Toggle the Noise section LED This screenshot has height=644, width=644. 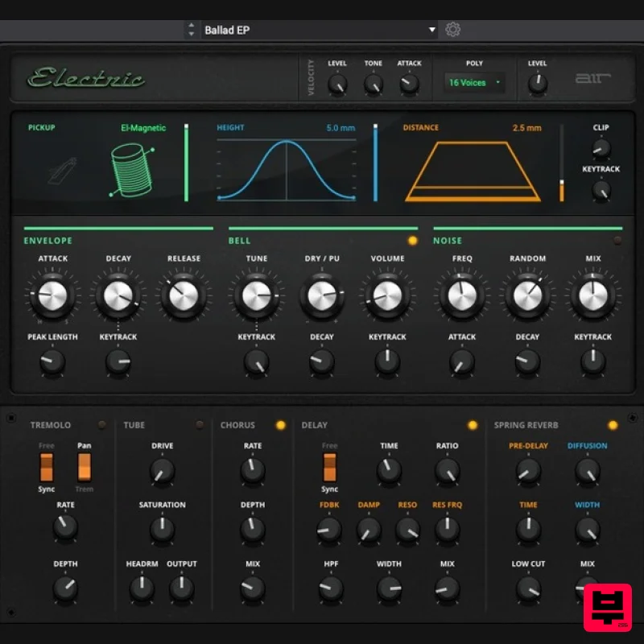point(617,240)
